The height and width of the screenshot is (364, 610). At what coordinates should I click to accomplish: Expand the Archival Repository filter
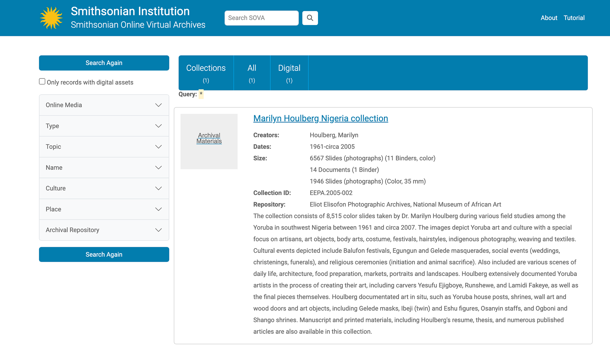(x=104, y=230)
